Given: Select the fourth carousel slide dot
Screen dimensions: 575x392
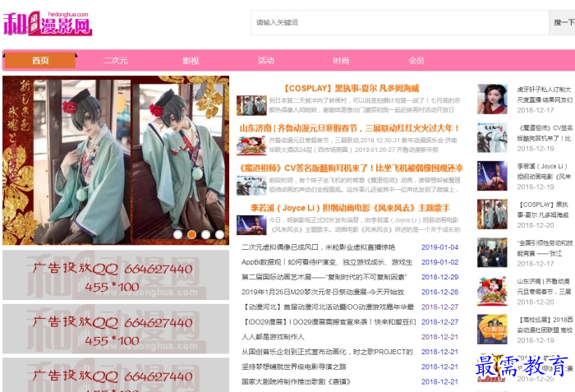Looking at the screenshot, I should tap(219, 234).
